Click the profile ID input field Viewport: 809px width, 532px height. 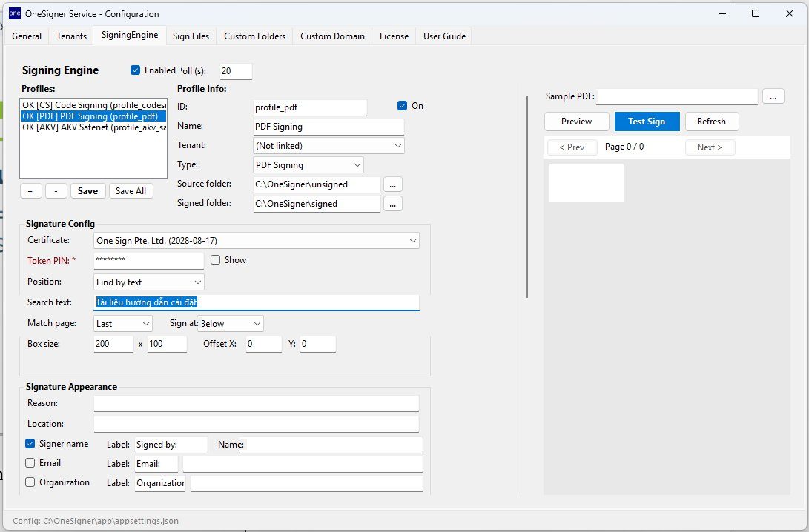(310, 107)
